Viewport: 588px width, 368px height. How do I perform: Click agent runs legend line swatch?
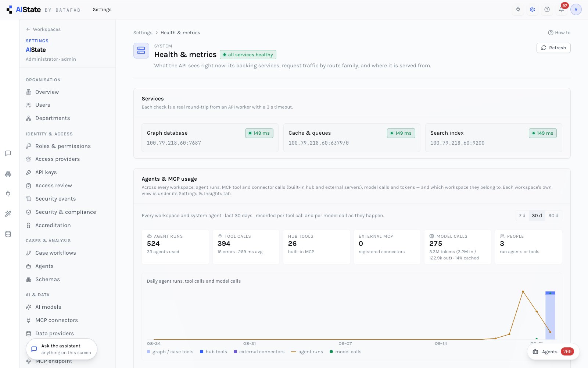coord(293,352)
